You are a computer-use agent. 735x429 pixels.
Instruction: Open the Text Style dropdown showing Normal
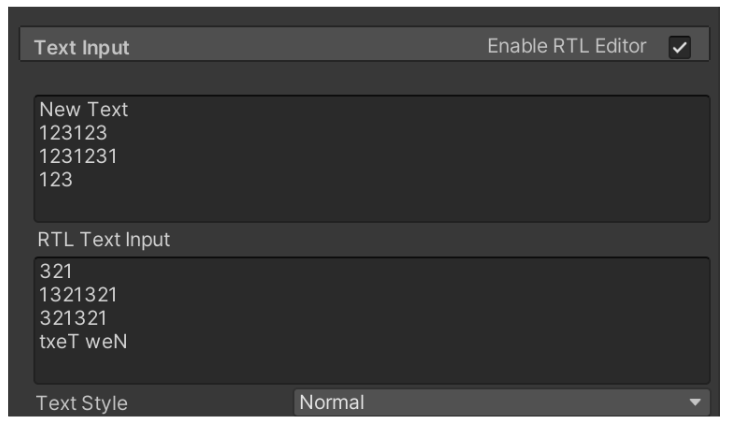coord(500,403)
